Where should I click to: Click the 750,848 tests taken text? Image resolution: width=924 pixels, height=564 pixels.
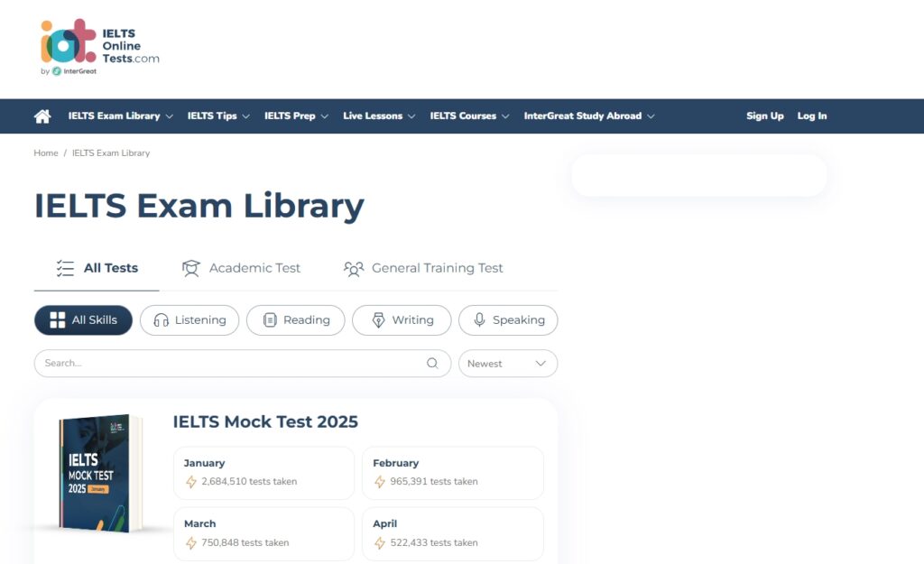(245, 542)
